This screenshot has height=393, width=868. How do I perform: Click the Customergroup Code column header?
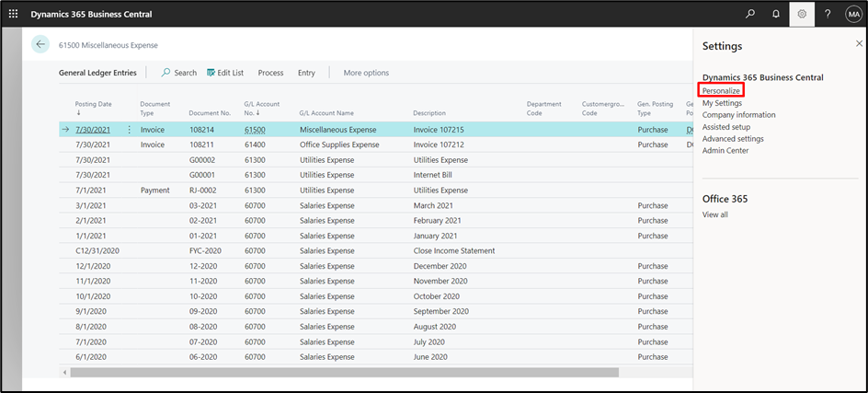(603, 108)
